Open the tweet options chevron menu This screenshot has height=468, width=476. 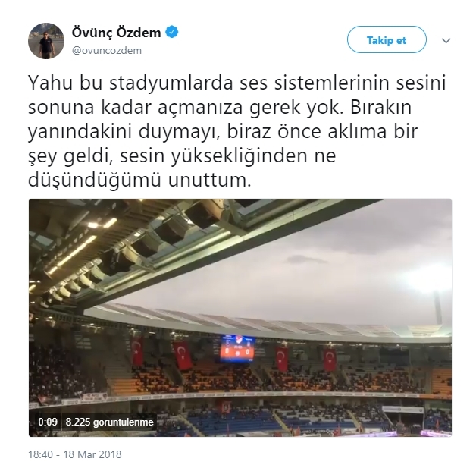446,40
